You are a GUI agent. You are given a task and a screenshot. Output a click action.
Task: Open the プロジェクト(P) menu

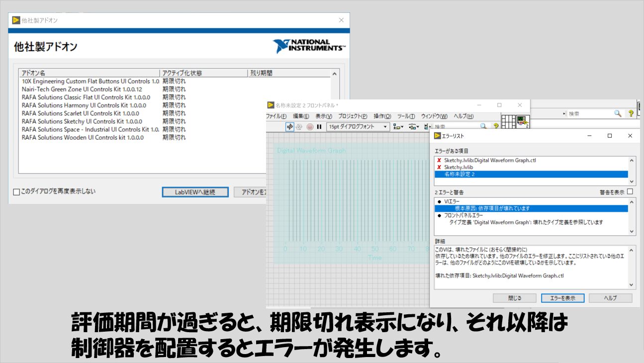pyautogui.click(x=353, y=116)
